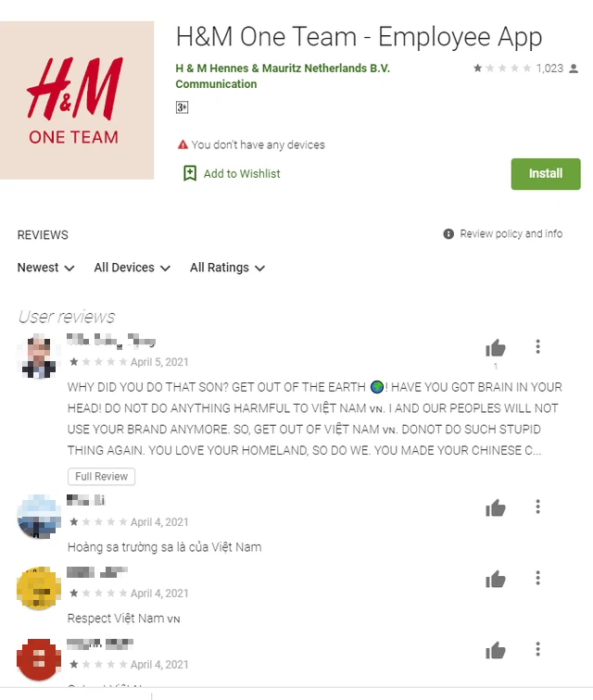The height and width of the screenshot is (700, 593).
Task: Open more options for 'Hoàng sa' review
Action: (538, 506)
